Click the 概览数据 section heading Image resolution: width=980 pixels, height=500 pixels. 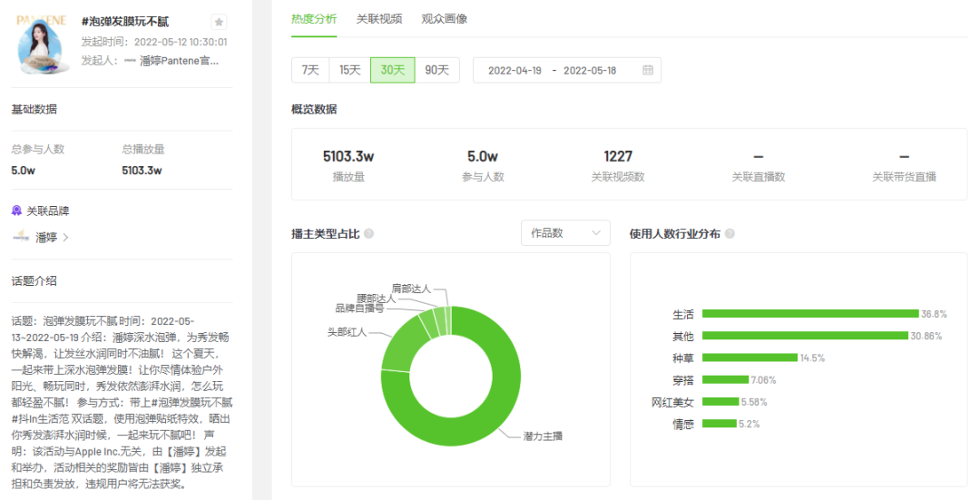[x=314, y=110]
